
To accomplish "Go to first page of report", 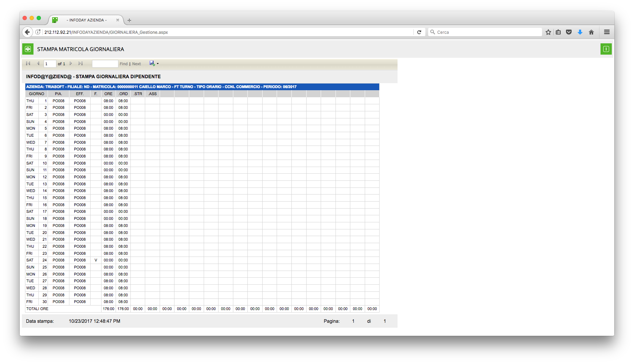I will [28, 63].
